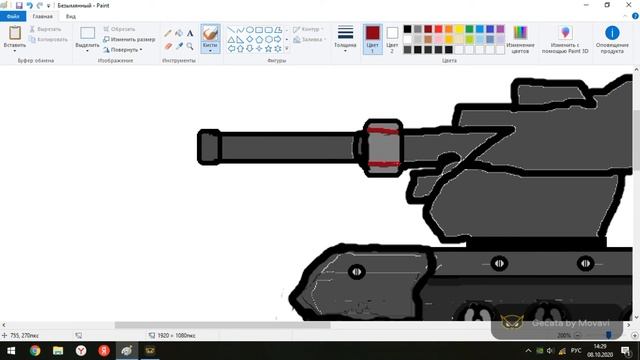Click Resize (Изменить размер) button
Image resolution: width=640 pixels, height=360 pixels.
click(129, 39)
